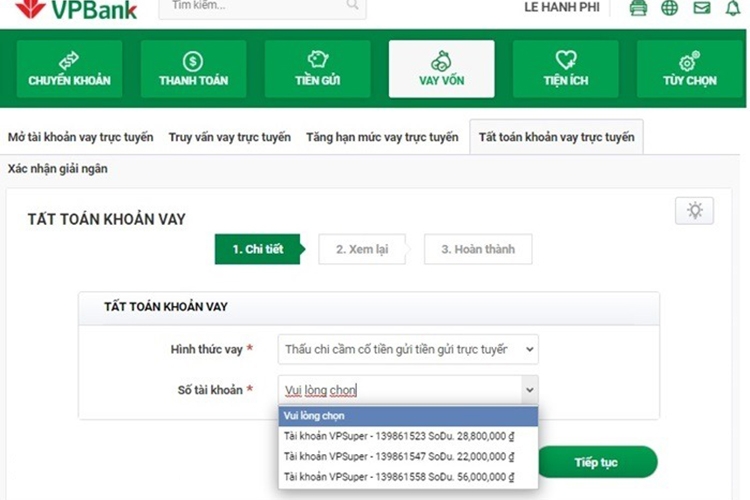Click the LE HANH PHI user name
Screen dimensions: 750x500
[x=562, y=7]
